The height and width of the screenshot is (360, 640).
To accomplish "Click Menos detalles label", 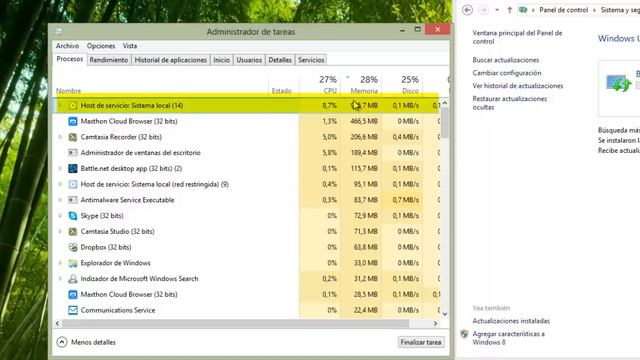I will (x=93, y=342).
